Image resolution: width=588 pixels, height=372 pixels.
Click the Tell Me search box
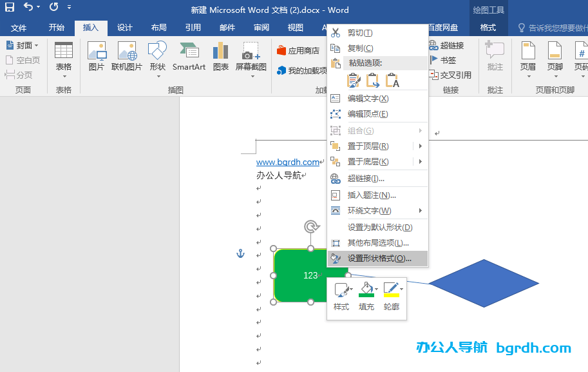[x=555, y=28]
